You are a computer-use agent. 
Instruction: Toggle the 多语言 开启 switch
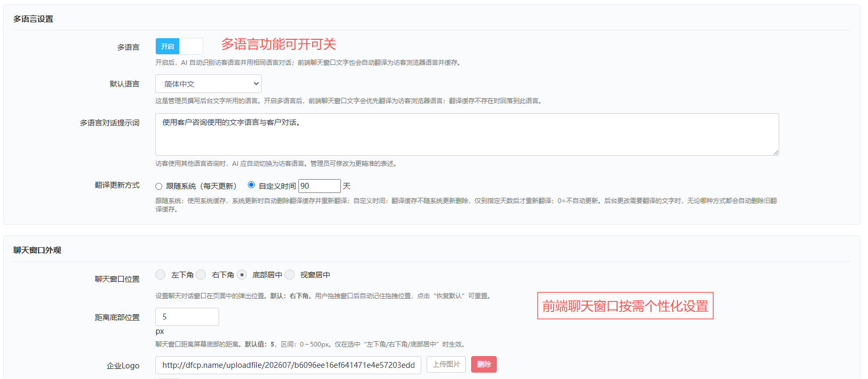coord(179,46)
